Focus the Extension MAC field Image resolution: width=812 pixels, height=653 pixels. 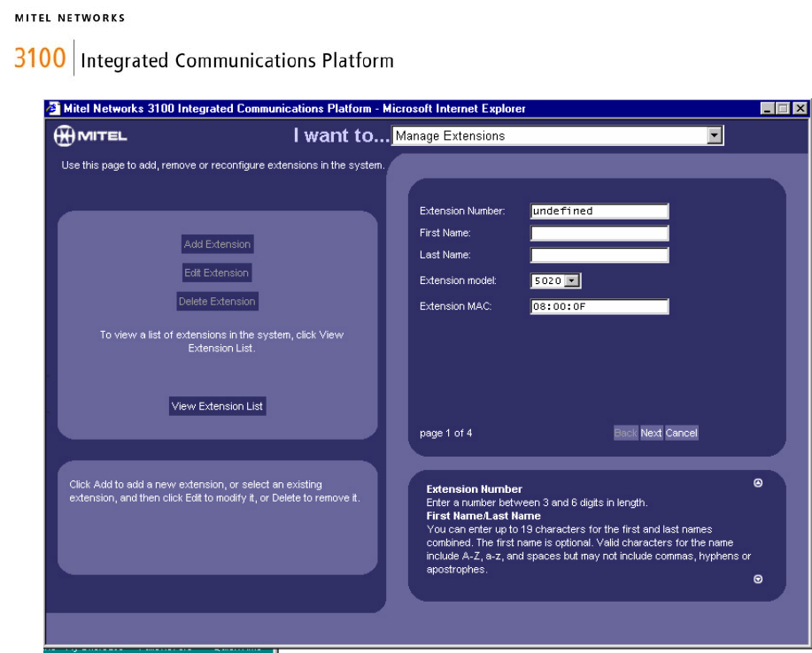pos(599,306)
